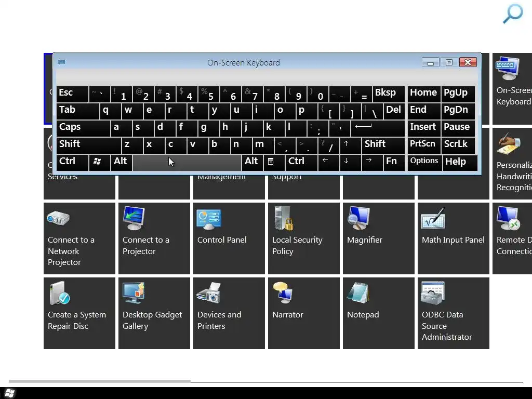Click the up arrow key
532x399 pixels.
(351, 145)
